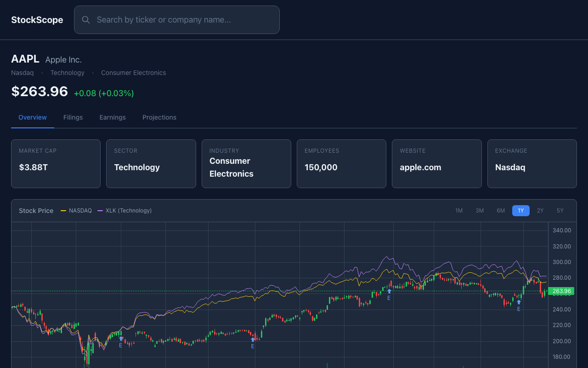Select the 5Y chart range
This screenshot has height=368, width=588.
pos(560,211)
